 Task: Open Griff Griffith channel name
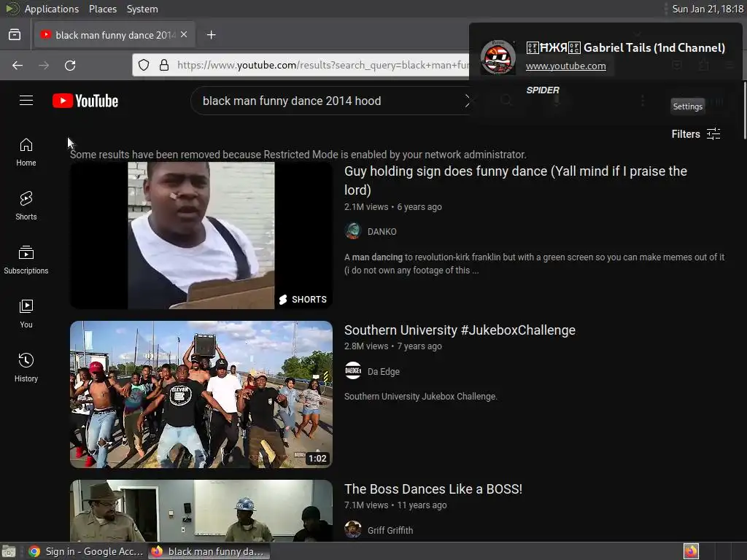coord(390,530)
